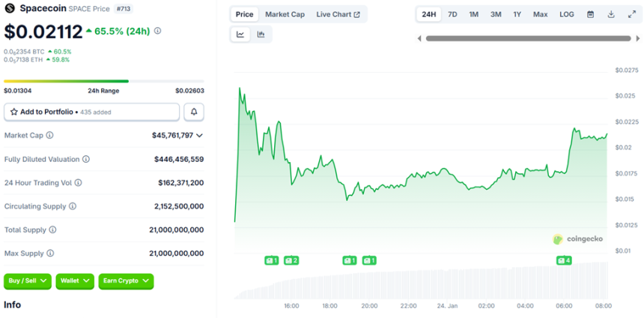
Task: Click the chart horizontal scrollbar
Action: [524, 38]
